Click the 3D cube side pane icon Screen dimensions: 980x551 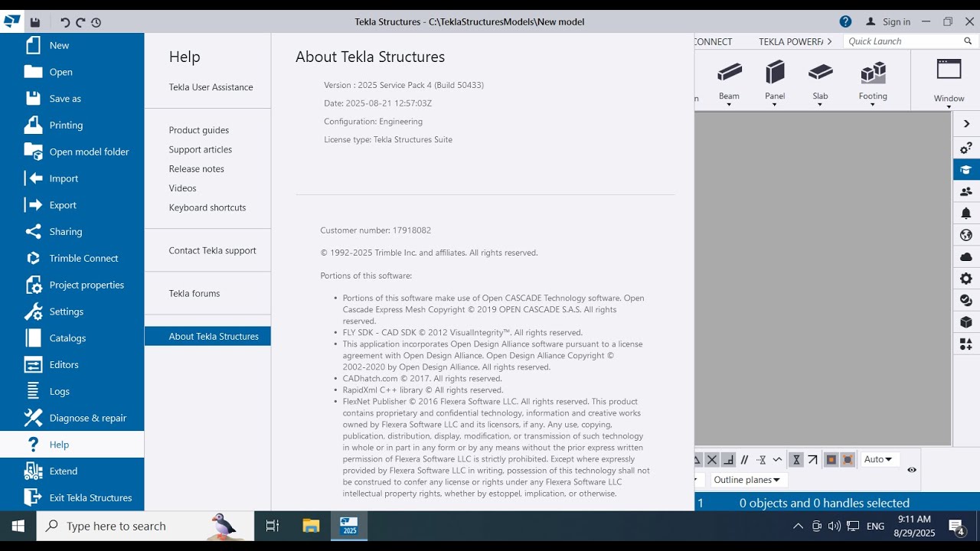pos(966,322)
